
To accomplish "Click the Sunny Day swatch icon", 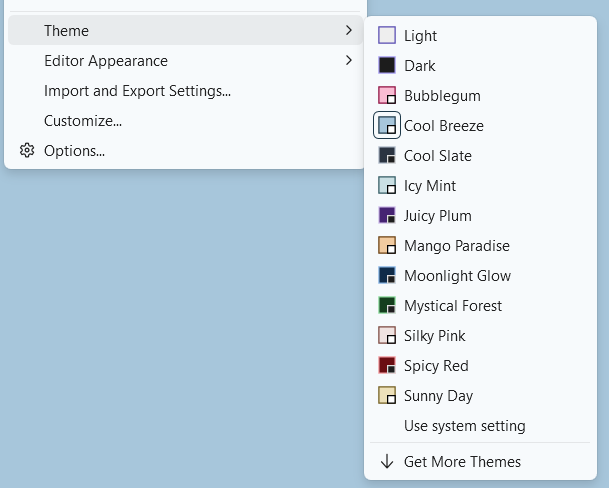I will coord(387,396).
